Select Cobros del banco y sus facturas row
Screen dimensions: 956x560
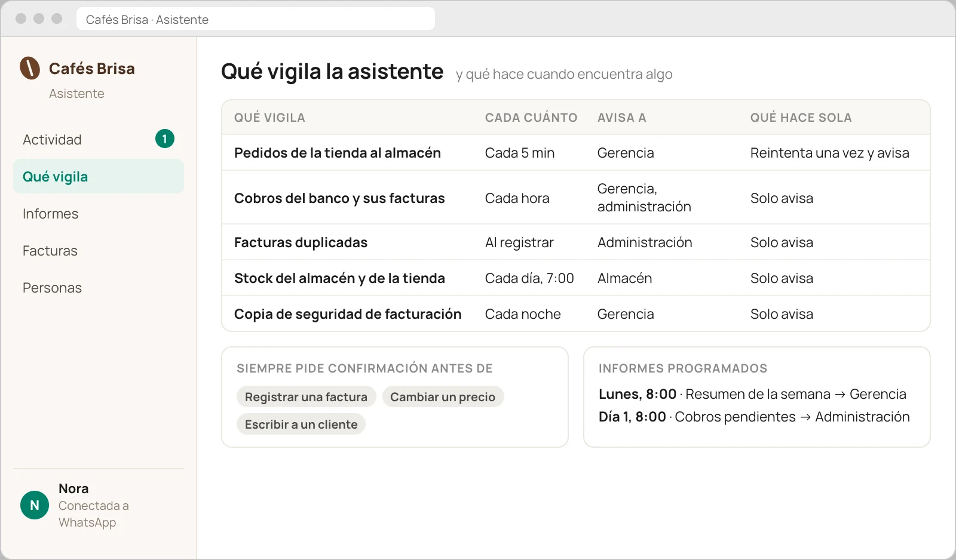pyautogui.click(x=576, y=198)
